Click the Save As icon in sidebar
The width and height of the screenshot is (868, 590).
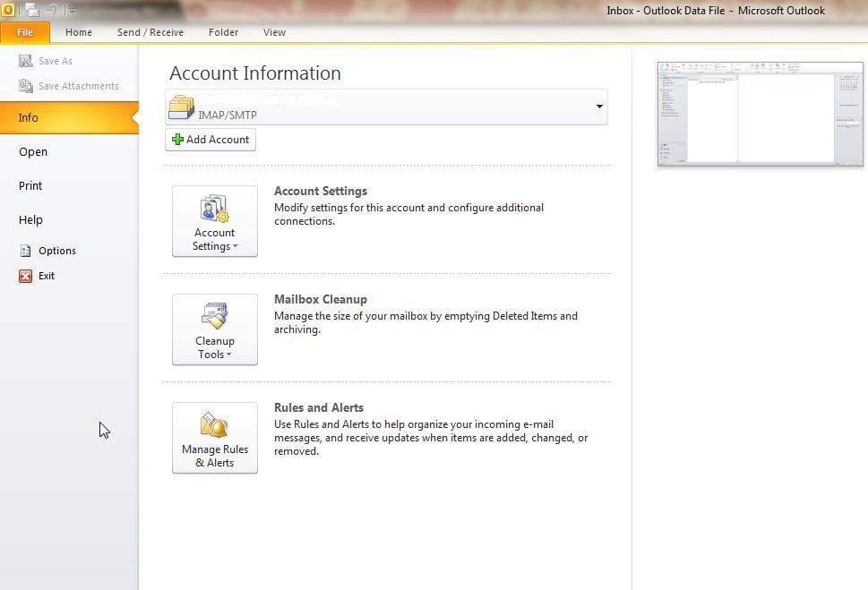tap(26, 61)
